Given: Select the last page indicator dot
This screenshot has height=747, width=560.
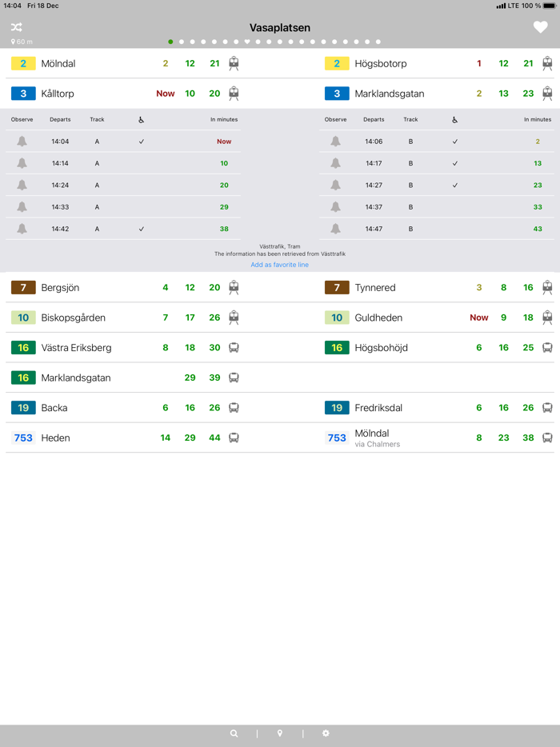Looking at the screenshot, I should [378, 42].
